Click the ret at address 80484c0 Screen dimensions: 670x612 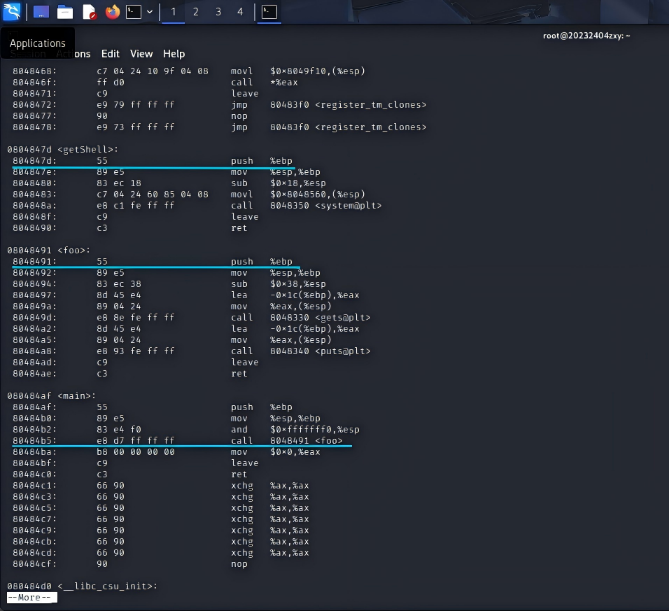(239, 474)
